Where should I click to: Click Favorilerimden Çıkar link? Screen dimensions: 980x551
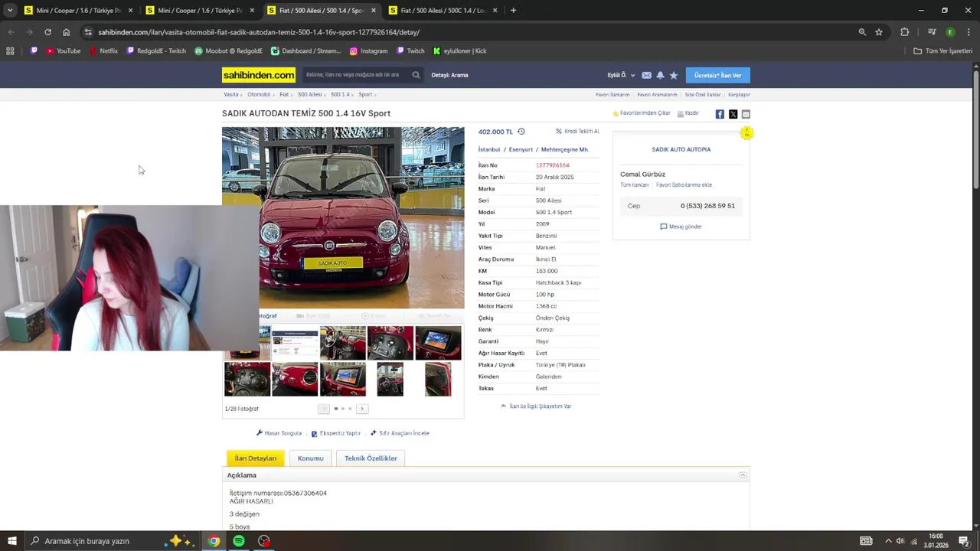[641, 113]
